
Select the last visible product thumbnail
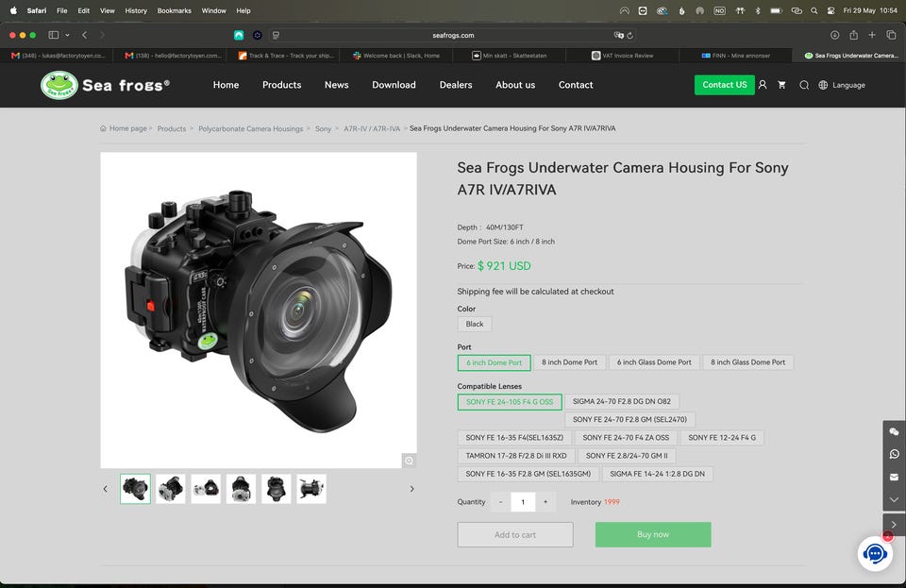coord(311,489)
